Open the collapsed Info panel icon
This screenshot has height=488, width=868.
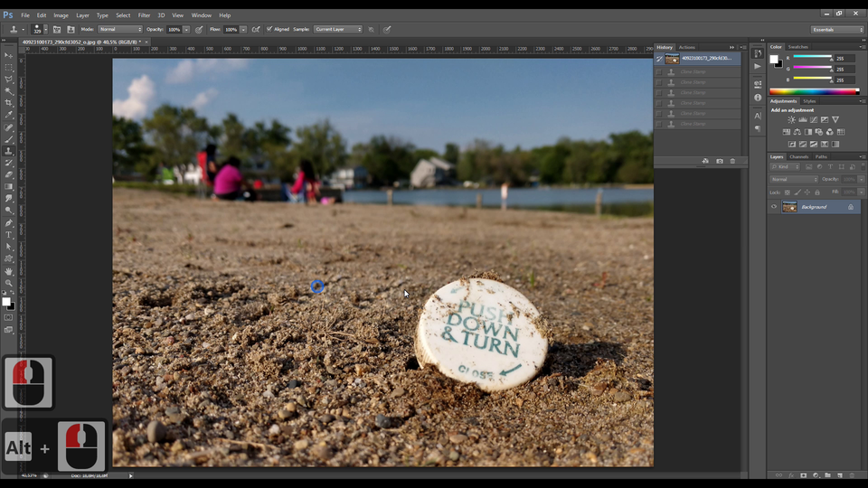(758, 98)
